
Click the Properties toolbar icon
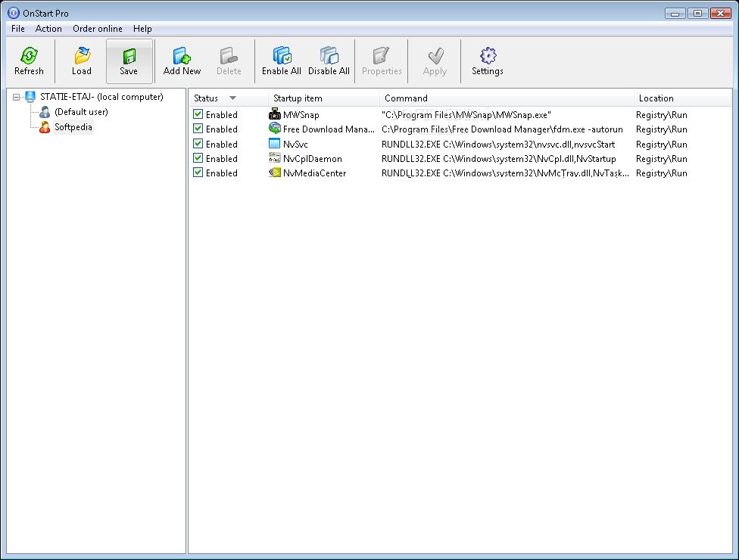coord(381,55)
